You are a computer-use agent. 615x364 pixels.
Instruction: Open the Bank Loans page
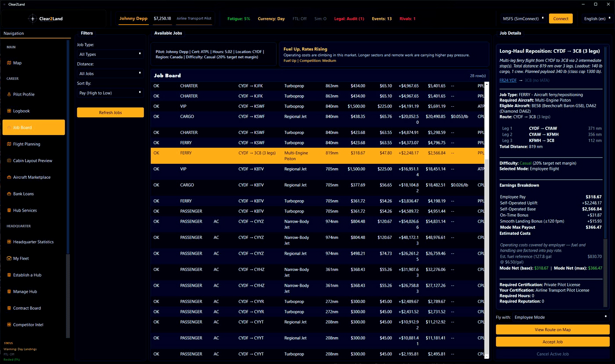[x=33, y=194]
